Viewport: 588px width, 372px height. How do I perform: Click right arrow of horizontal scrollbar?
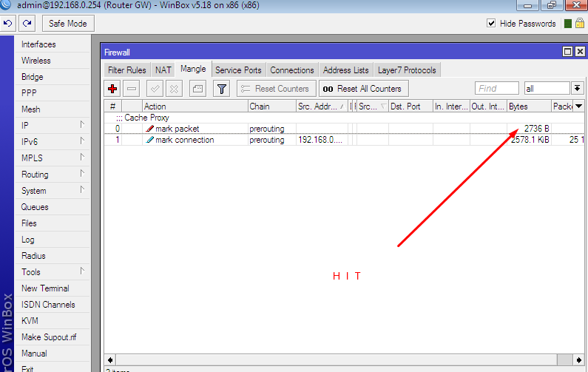579,360
